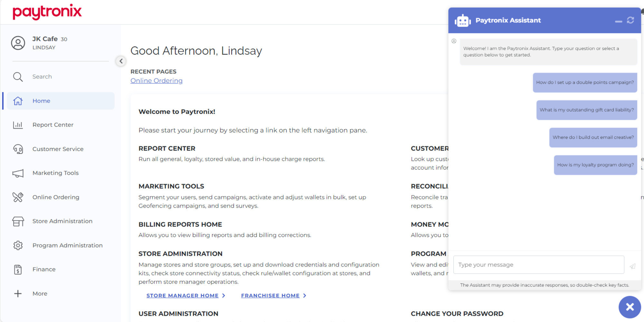The image size is (644, 322).
Task: Click the Franchisee Home arrow chevron
Action: pyautogui.click(x=305, y=296)
